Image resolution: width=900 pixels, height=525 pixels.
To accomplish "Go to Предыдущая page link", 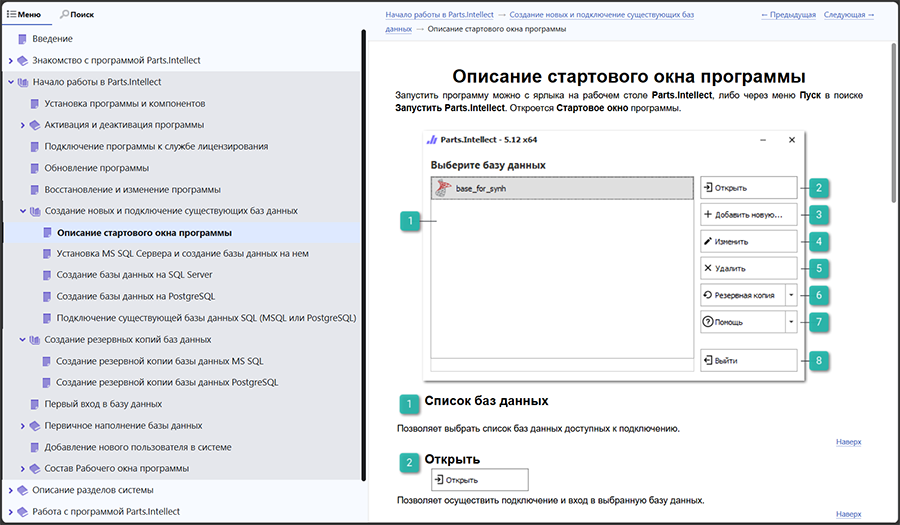I will pos(789,15).
